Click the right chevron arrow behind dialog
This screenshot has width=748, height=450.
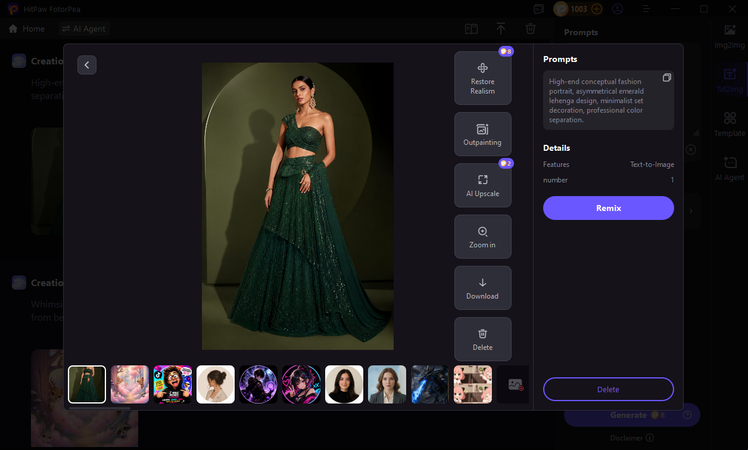coord(691,211)
